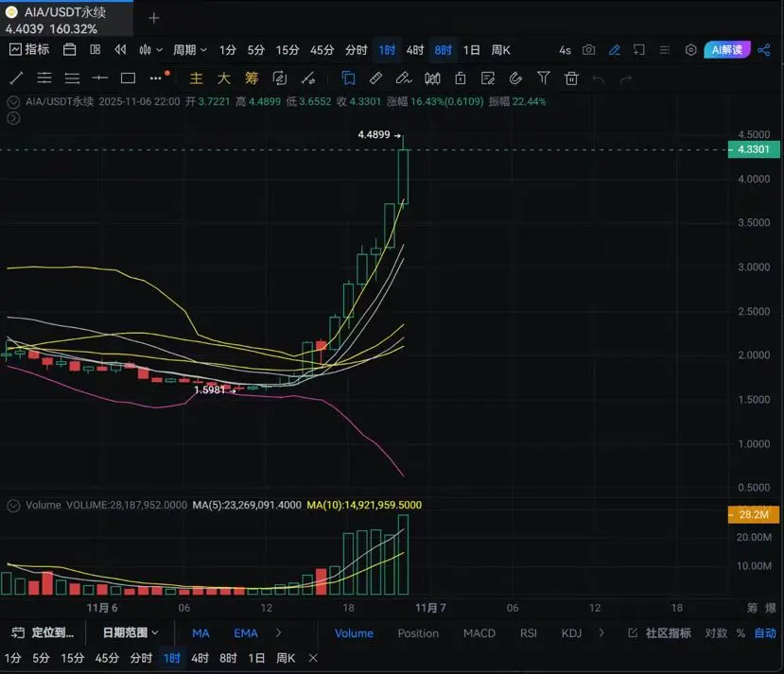Screen dimensions: 784x674
Task: Click the 定位到 locate button
Action: point(43,633)
